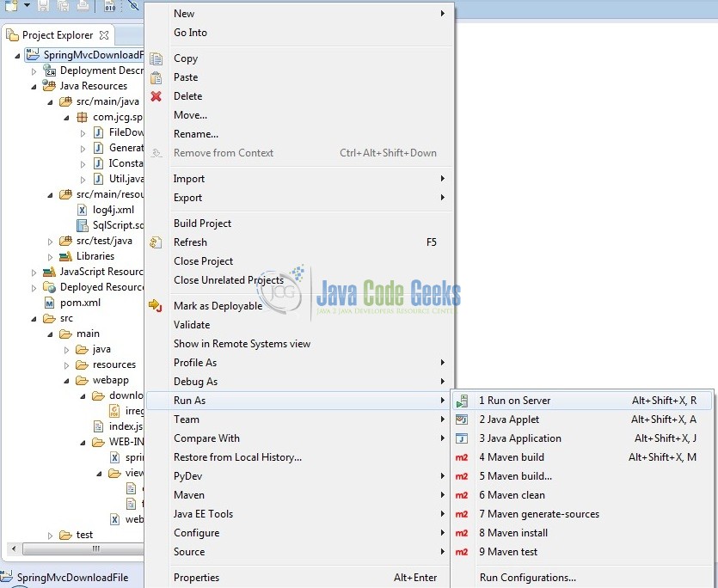The width and height of the screenshot is (718, 588).
Task: Click the pom.xml Maven file icon
Action: tap(49, 303)
